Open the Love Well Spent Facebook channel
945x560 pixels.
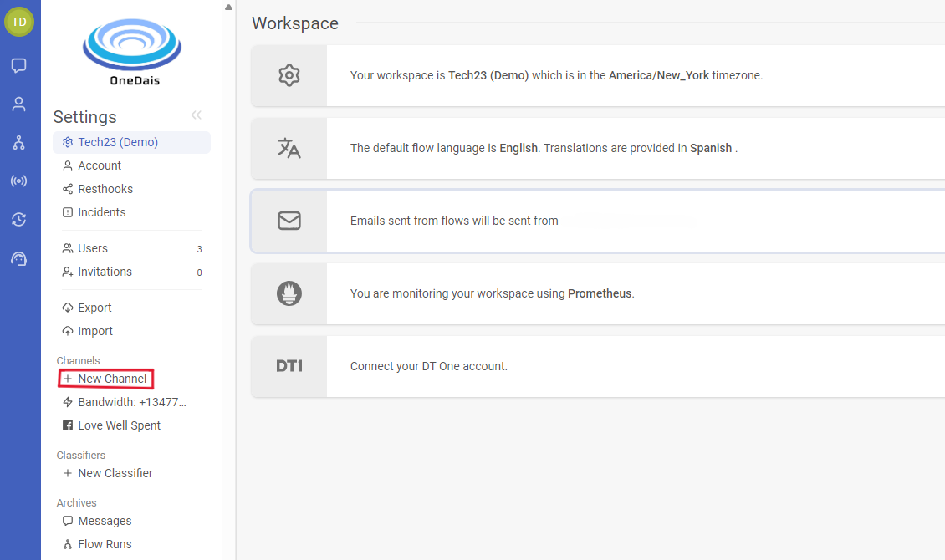point(119,425)
